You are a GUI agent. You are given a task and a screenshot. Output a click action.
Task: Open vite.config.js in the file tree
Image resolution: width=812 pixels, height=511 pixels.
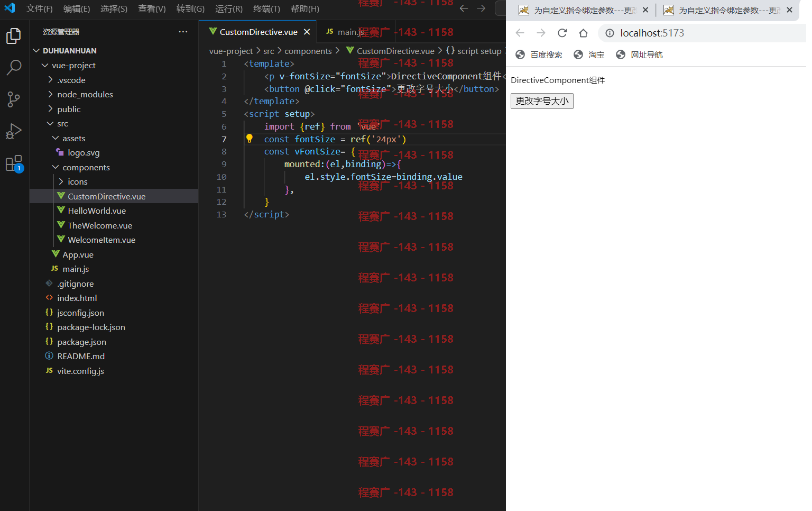114,371
